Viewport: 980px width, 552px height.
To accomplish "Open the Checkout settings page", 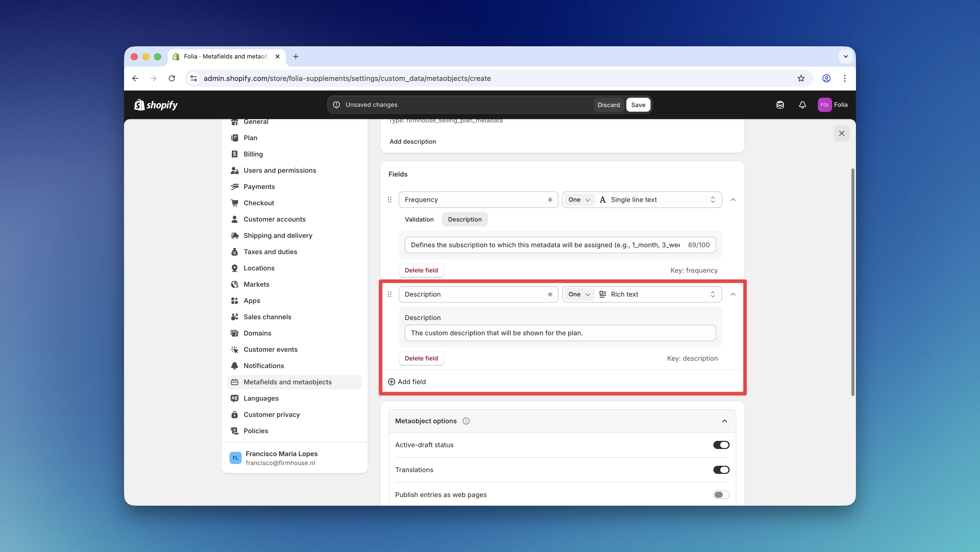I will coord(294,203).
